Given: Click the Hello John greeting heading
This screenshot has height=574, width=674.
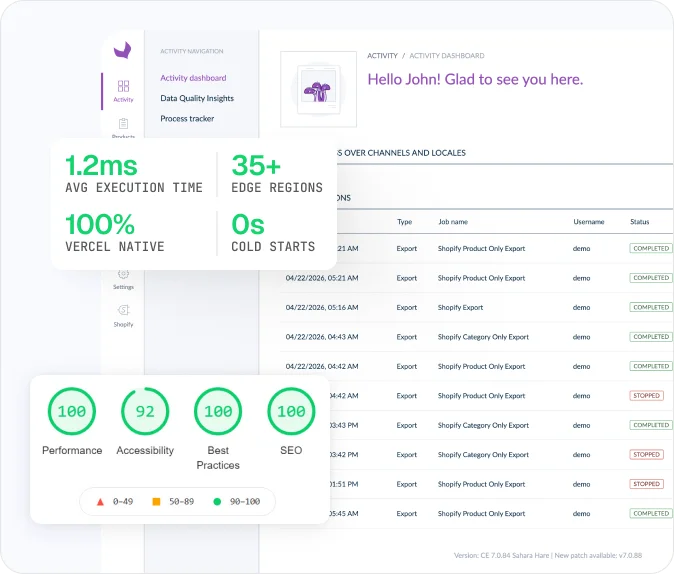Looking at the screenshot, I should click(x=475, y=80).
